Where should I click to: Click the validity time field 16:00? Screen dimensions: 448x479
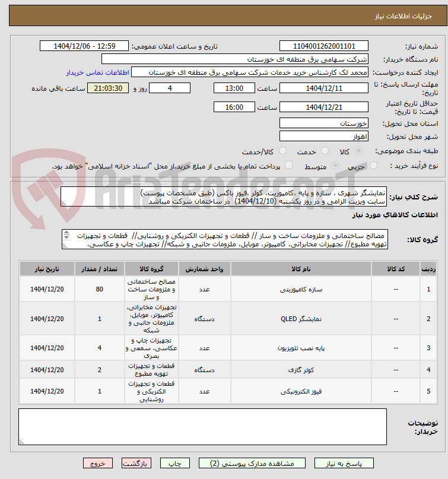234,107
